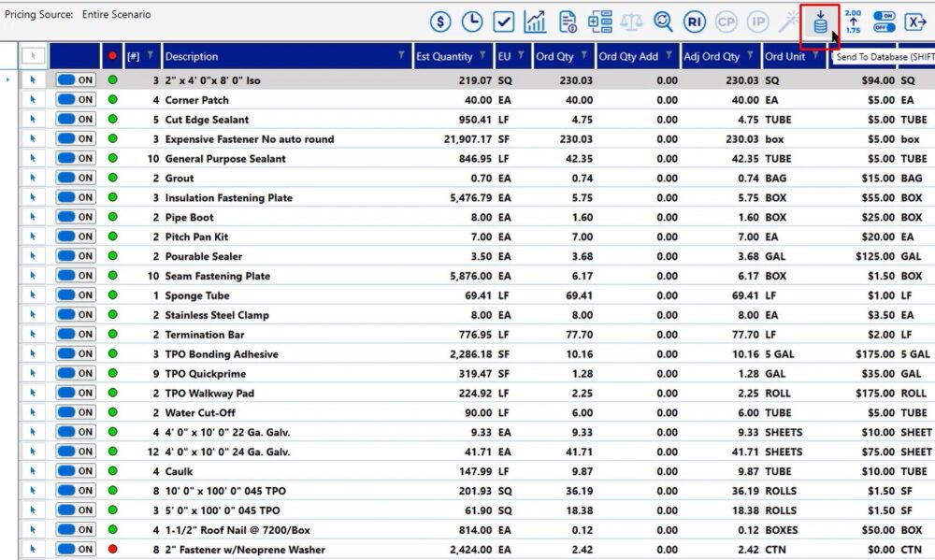
Task: Click the checkmark box toolbar icon
Action: click(504, 22)
